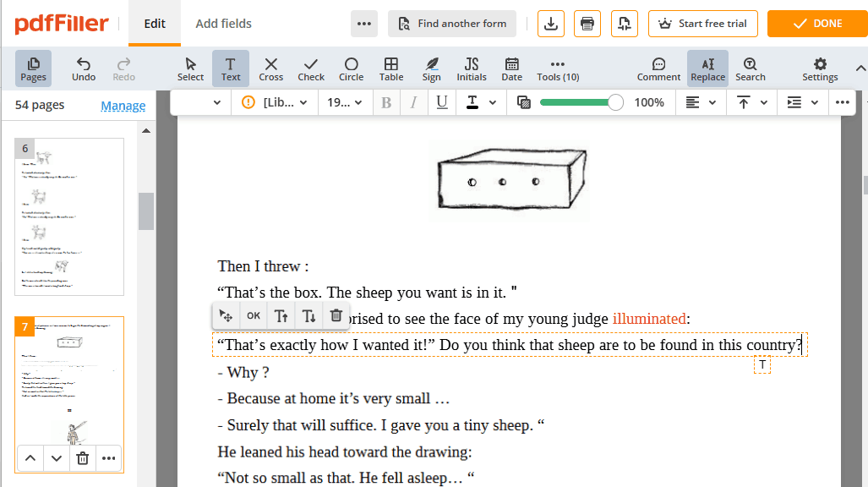The height and width of the screenshot is (487, 868).
Task: Open the Sign tool
Action: pos(431,68)
